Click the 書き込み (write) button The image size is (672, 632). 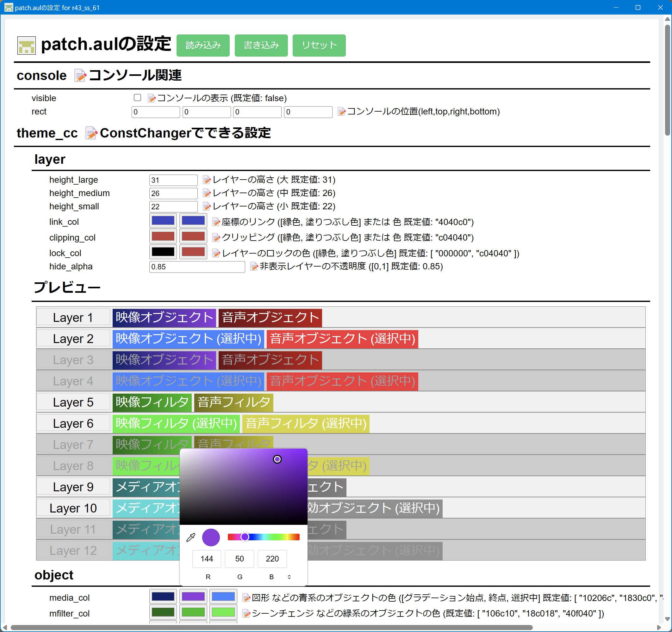pyautogui.click(x=261, y=45)
